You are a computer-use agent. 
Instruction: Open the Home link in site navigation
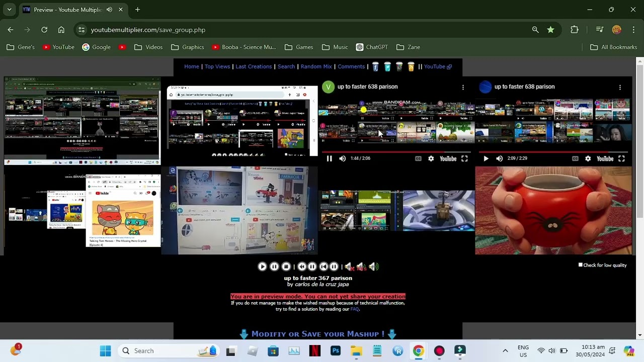pyautogui.click(x=192, y=66)
